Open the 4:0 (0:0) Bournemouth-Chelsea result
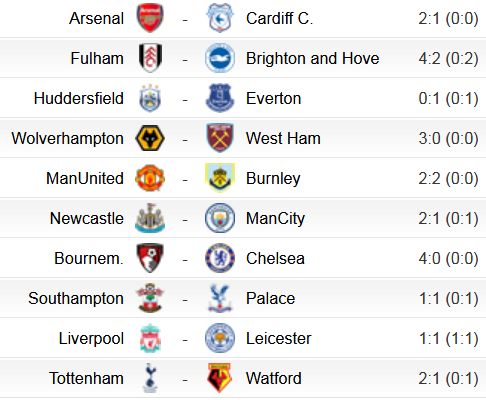The height and width of the screenshot is (400, 486). 448,258
